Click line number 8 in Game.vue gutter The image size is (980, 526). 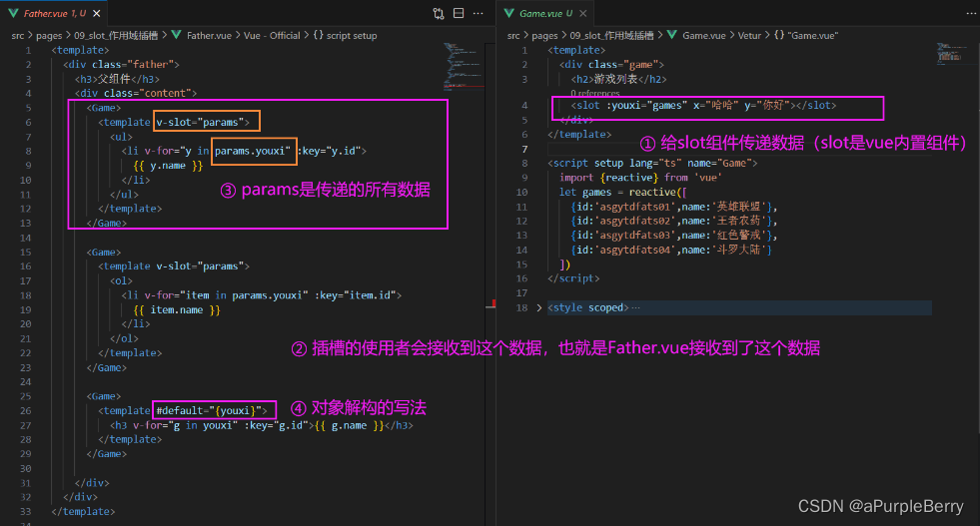pyautogui.click(x=524, y=163)
